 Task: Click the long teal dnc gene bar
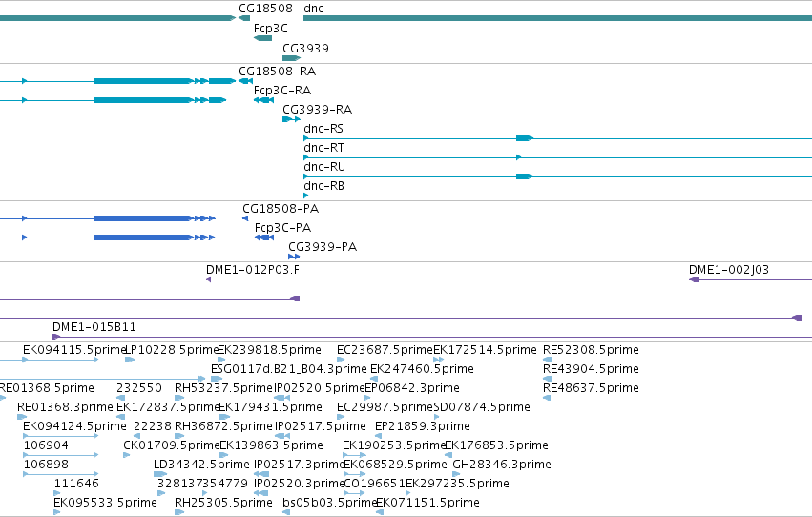point(558,18)
